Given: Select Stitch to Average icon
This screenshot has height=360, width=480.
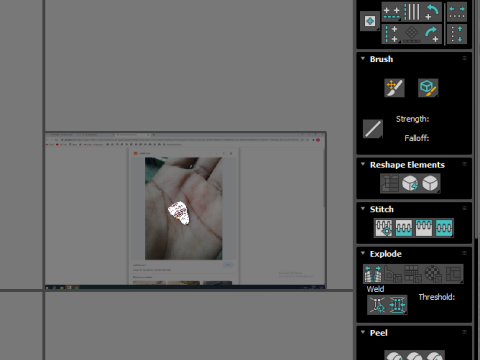Looking at the screenshot, I should 404,228.
